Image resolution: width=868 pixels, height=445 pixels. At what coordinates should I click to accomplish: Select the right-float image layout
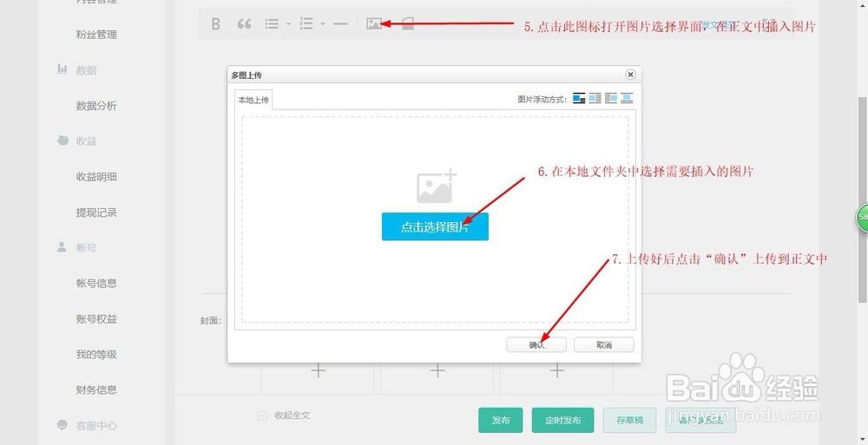point(611,99)
